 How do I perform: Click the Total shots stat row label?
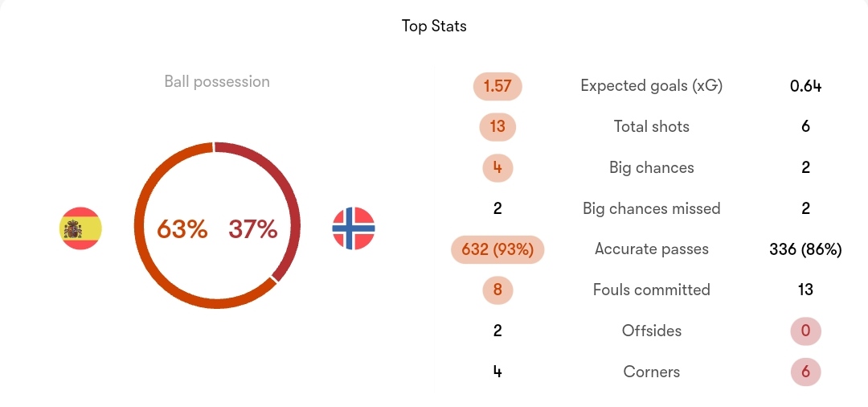652,127
